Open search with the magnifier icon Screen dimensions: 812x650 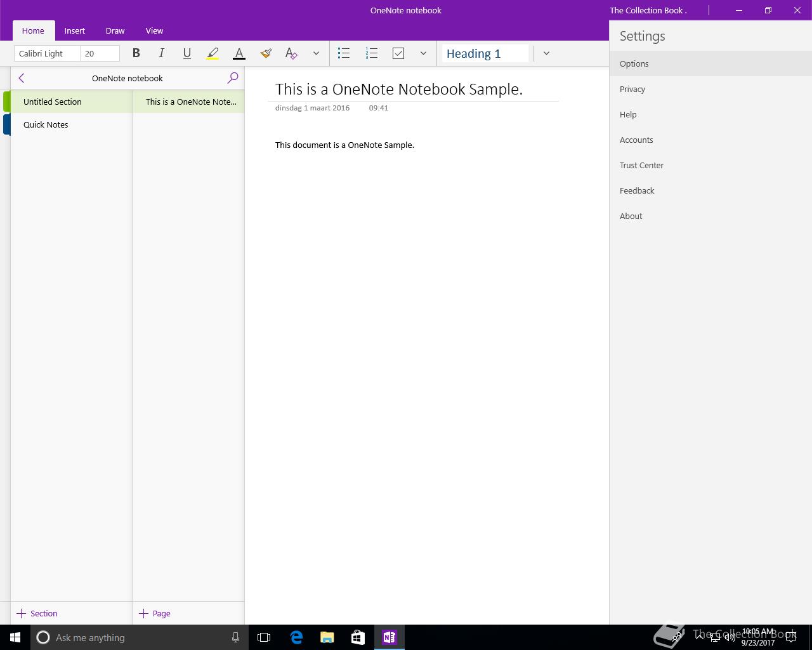click(233, 78)
